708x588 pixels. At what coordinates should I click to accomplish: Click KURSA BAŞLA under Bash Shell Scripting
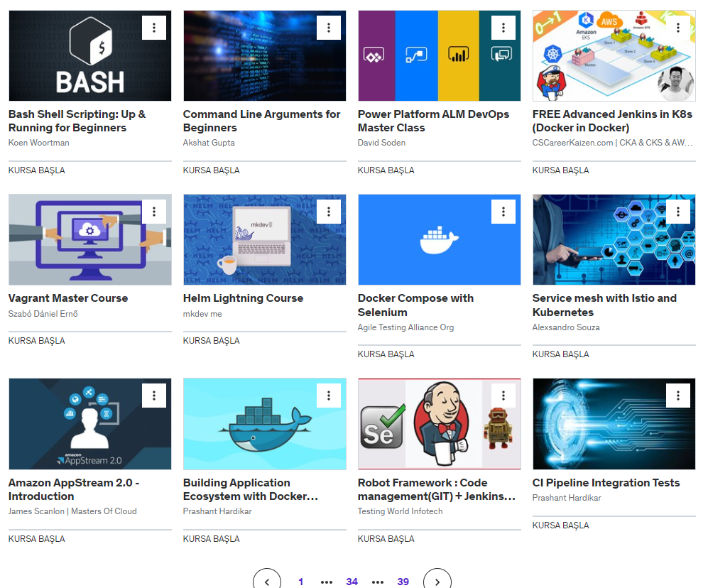coord(37,170)
